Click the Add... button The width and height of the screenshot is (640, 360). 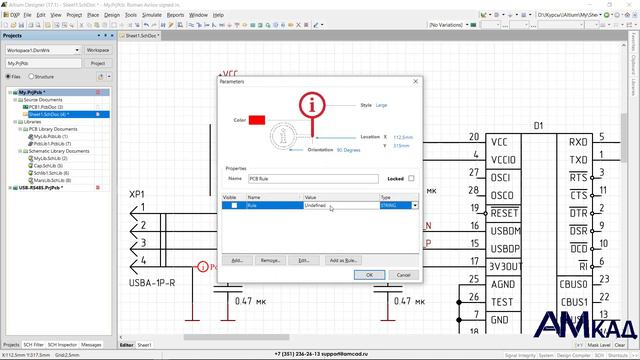[x=237, y=260]
